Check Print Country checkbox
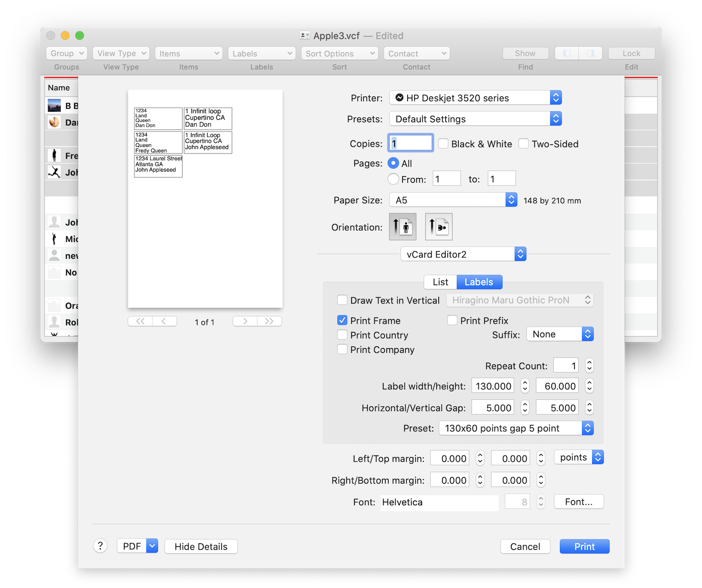Image resolution: width=702 pixels, height=588 pixels. 342,335
